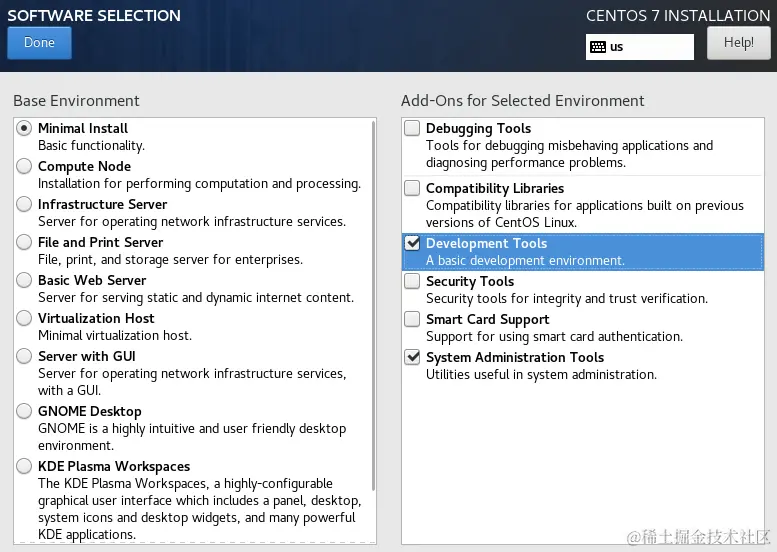Image resolution: width=777 pixels, height=552 pixels.
Task: Tick the Compatibility Libraries checkbox
Action: pyautogui.click(x=412, y=188)
